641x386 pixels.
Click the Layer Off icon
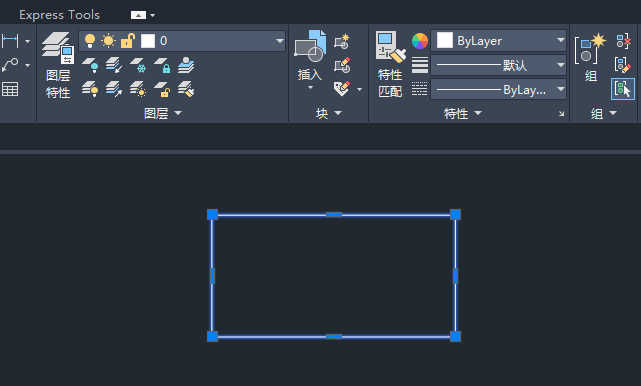pyautogui.click(x=90, y=65)
